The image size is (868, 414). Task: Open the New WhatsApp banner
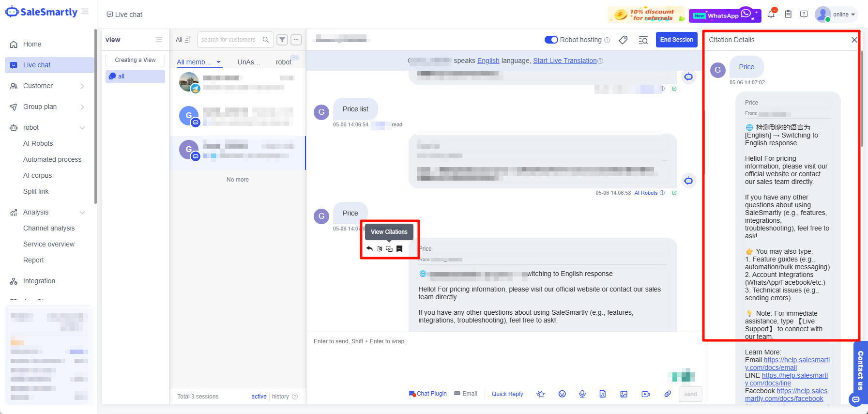coord(725,15)
